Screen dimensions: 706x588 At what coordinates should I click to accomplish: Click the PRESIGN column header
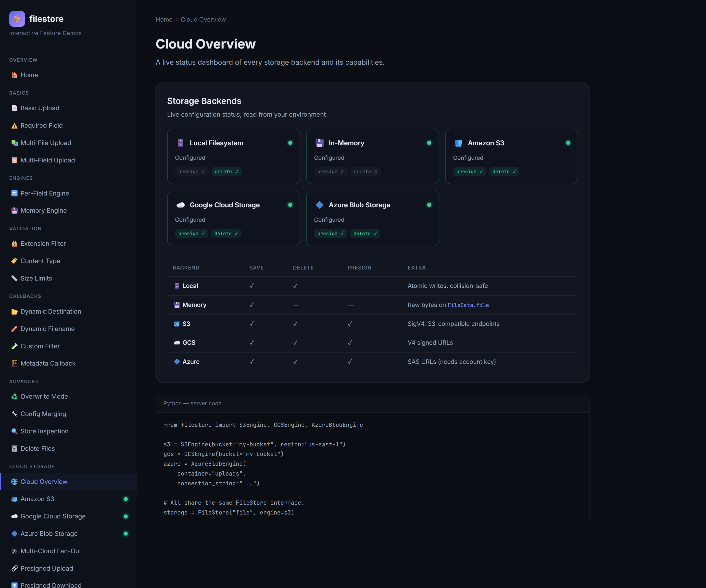coord(359,268)
